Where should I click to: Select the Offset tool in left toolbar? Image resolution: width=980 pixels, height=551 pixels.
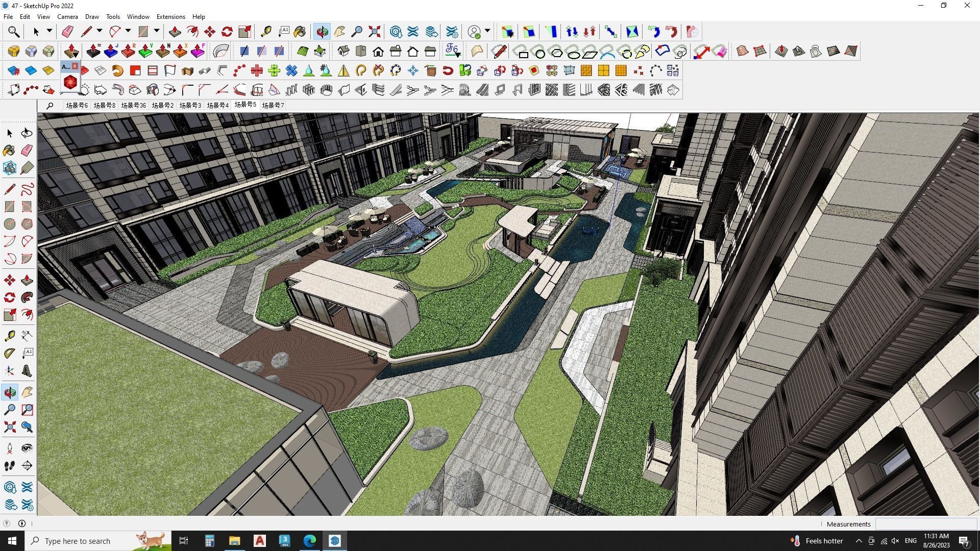point(27,315)
